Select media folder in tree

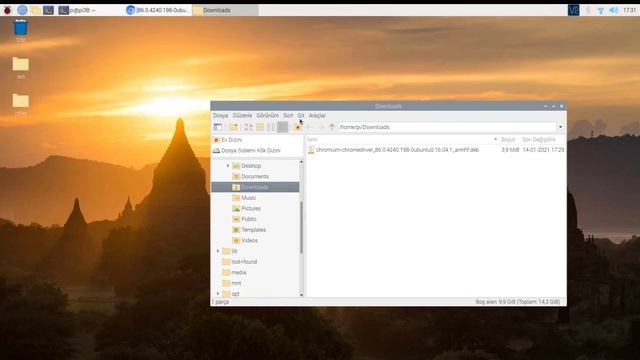click(x=238, y=272)
